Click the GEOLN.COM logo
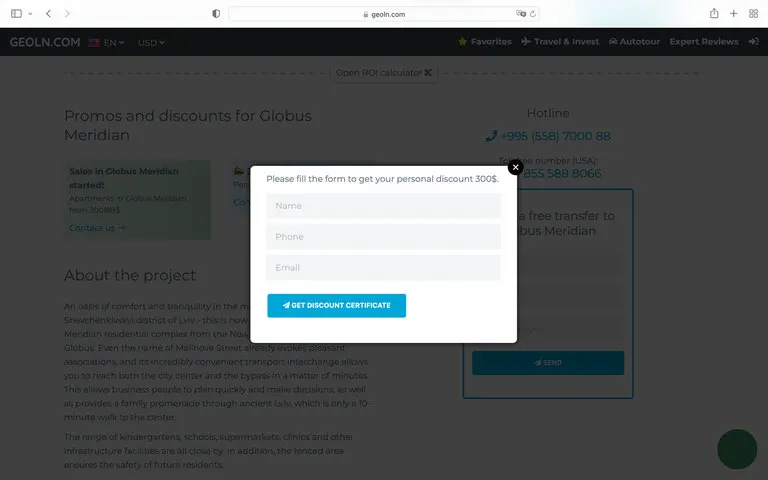This screenshot has width=768, height=480. (x=43, y=42)
